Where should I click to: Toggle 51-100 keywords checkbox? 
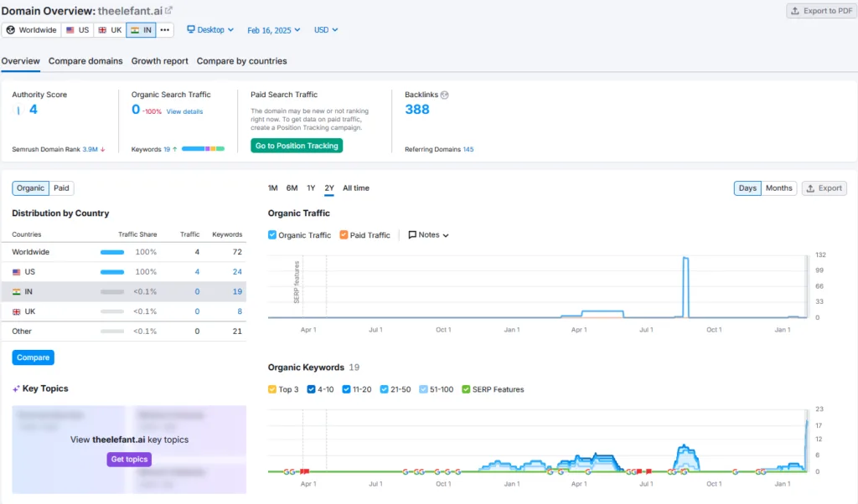click(423, 389)
